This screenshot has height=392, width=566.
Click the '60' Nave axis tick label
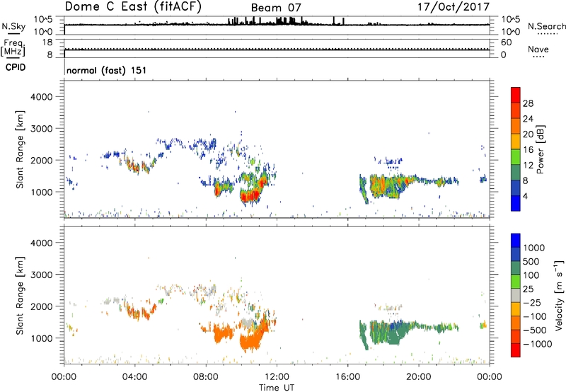(507, 42)
